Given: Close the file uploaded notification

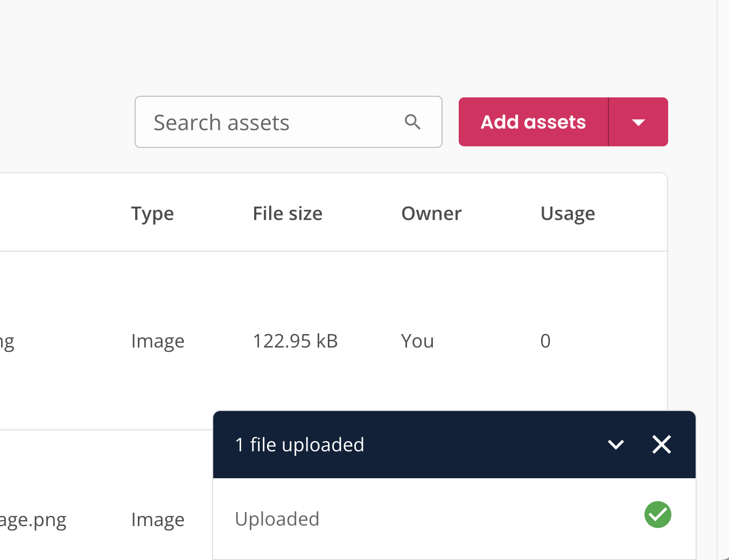Looking at the screenshot, I should pos(661,444).
